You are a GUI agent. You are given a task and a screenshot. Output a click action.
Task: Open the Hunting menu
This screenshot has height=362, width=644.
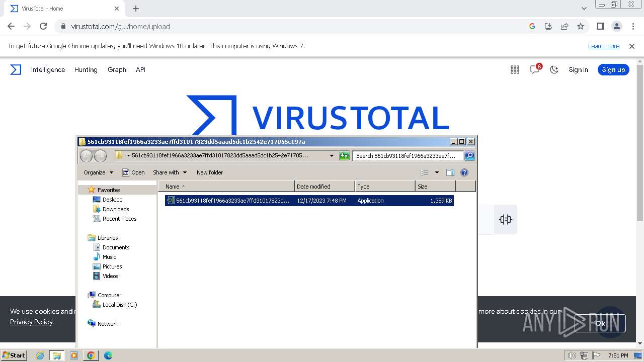click(x=86, y=70)
